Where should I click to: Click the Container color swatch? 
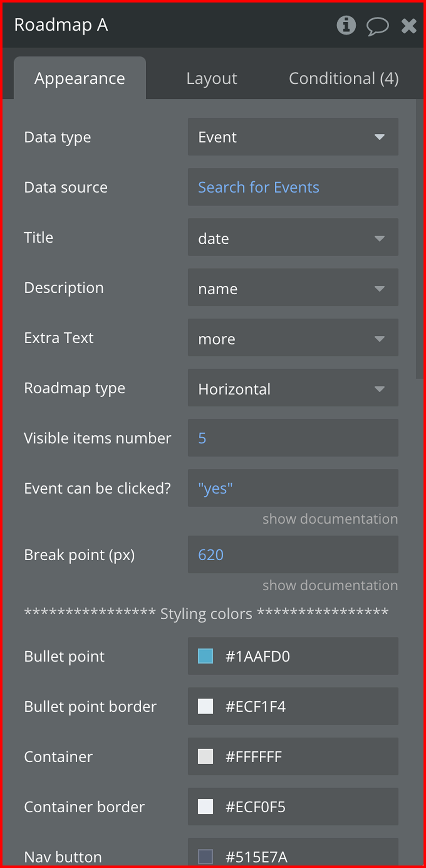205,756
